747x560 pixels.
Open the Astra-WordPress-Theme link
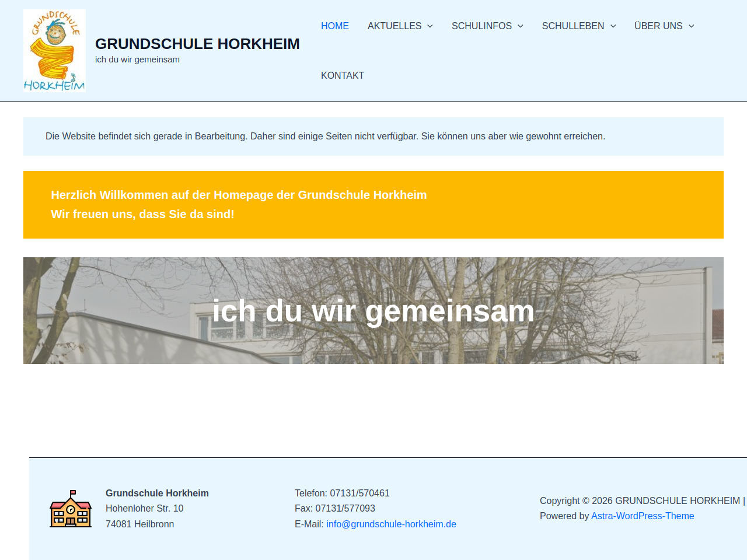[x=643, y=516]
